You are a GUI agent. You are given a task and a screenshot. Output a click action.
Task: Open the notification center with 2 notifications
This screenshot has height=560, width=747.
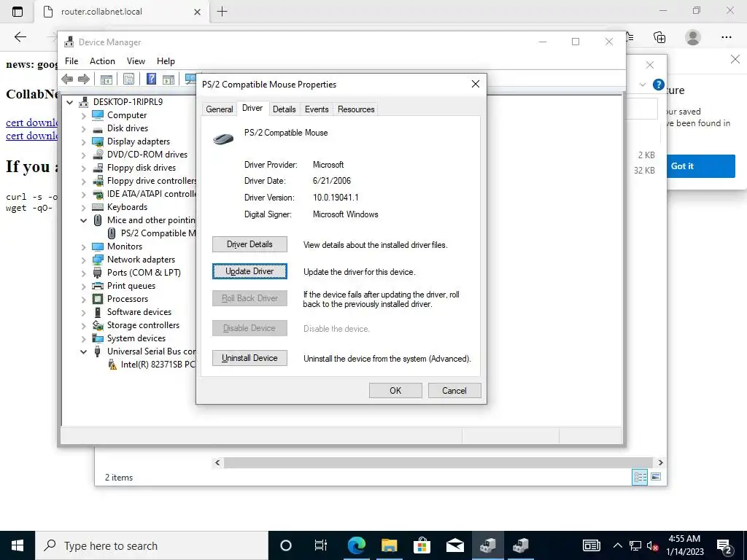coord(725,546)
